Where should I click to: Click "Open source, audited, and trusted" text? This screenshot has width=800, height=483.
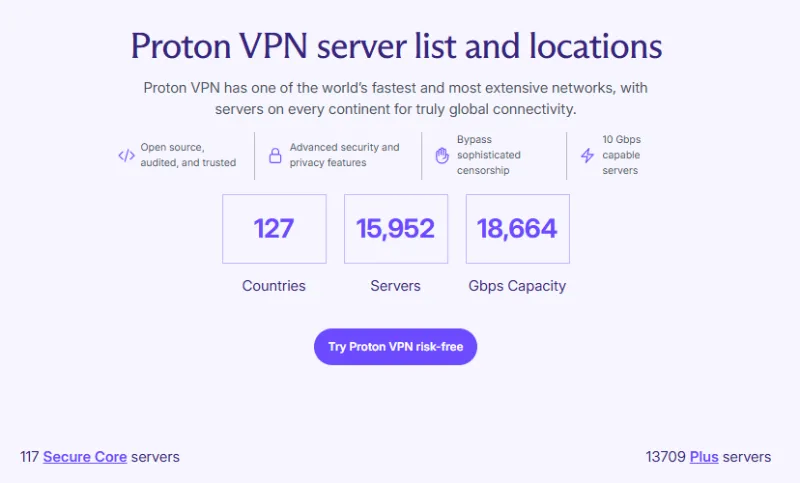click(188, 155)
